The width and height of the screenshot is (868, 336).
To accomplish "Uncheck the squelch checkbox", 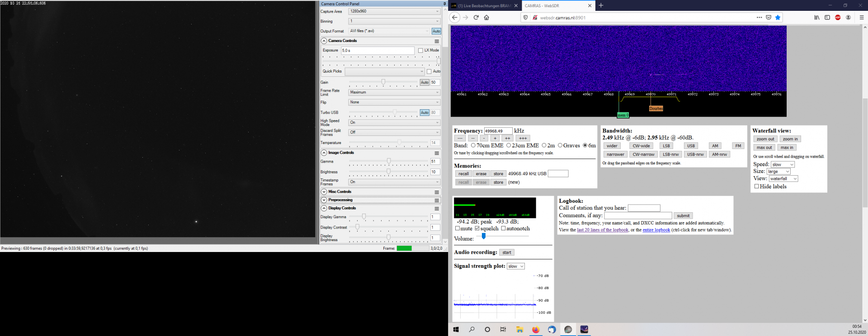I will pyautogui.click(x=477, y=229).
